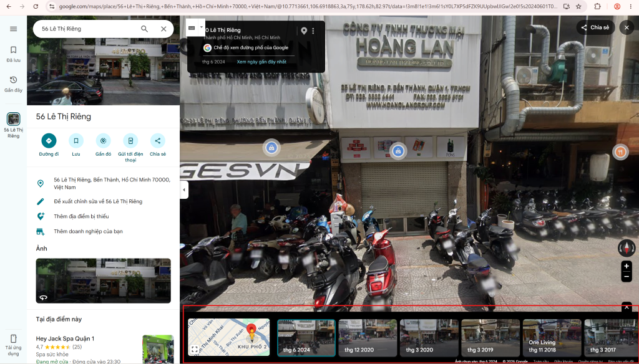Save the place with the Lưu button
This screenshot has width=639, height=364.
pyautogui.click(x=76, y=145)
